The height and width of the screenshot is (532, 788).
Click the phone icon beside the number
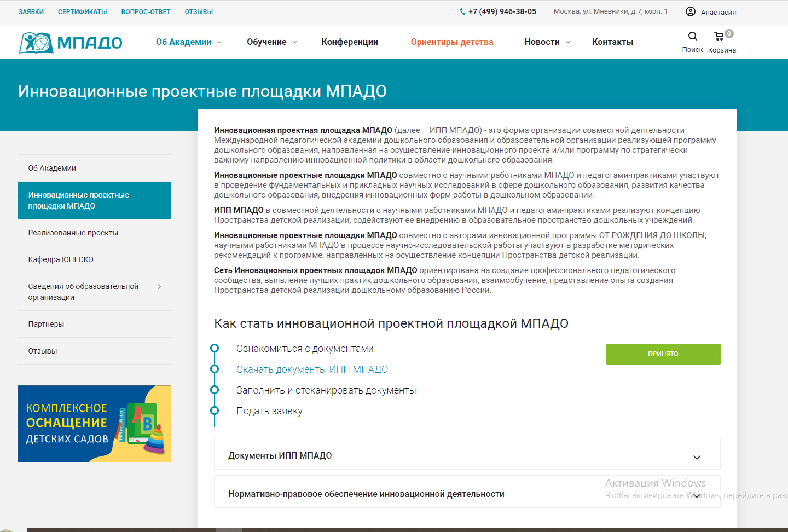[462, 11]
